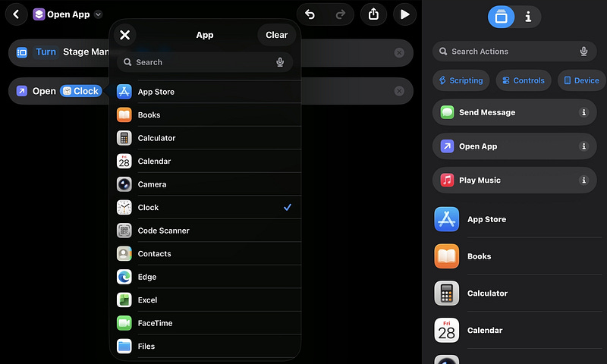This screenshot has width=607, height=364.
Task: Go back with the chevron arrow
Action: [16, 14]
